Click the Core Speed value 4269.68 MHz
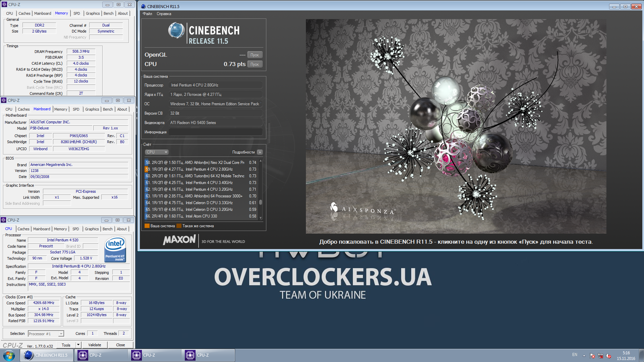The height and width of the screenshot is (362, 644). (x=44, y=303)
